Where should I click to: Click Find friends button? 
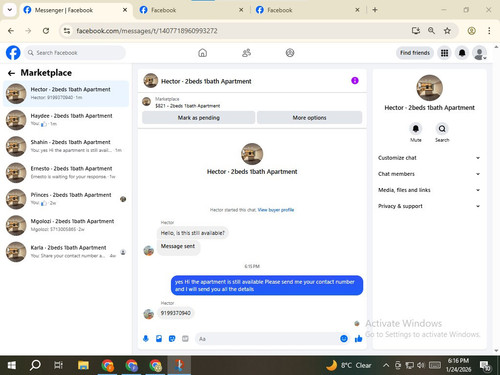415,53
